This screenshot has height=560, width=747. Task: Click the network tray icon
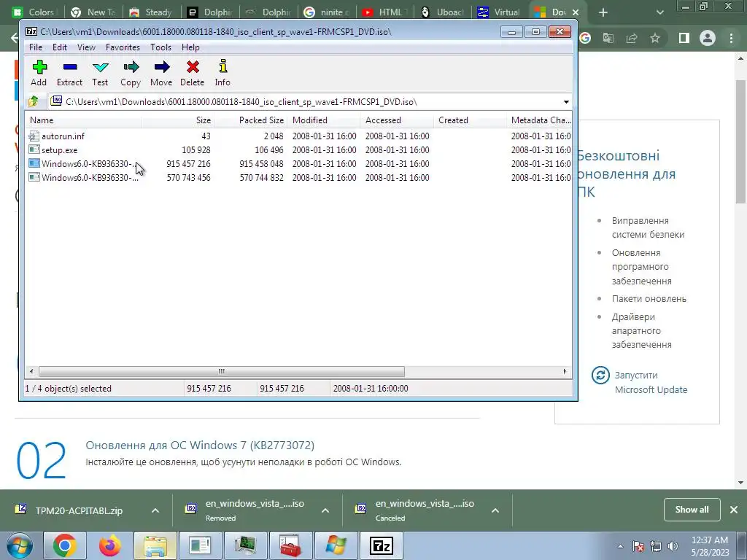656,546
